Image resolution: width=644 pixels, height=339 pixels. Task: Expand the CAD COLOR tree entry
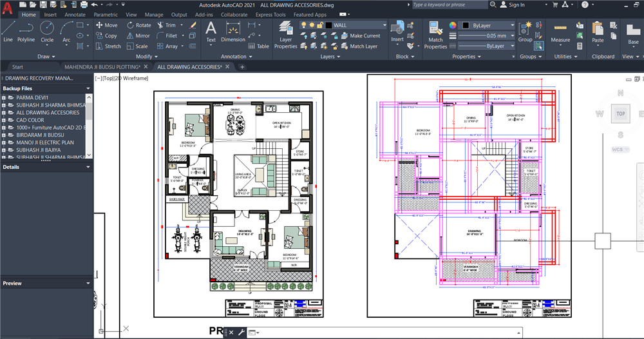(x=4, y=120)
